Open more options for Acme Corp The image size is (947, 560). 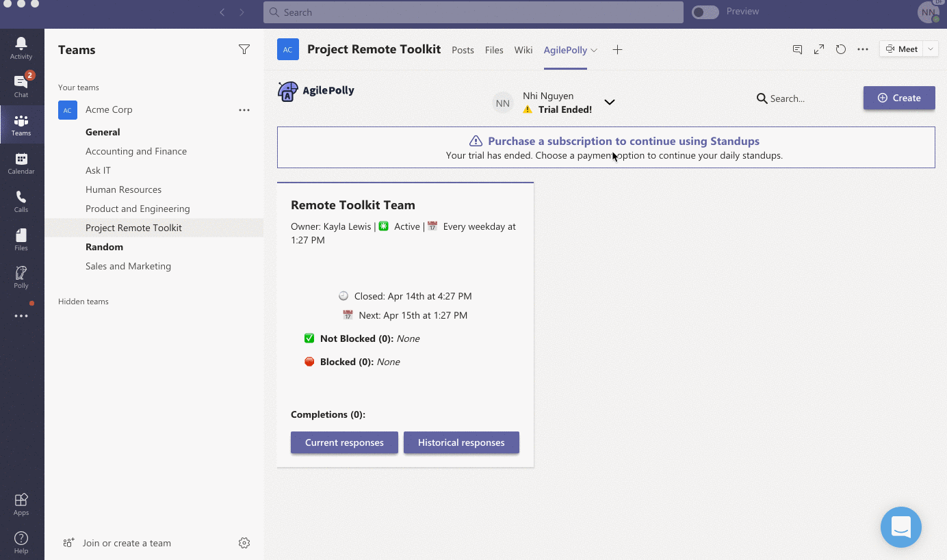tap(244, 110)
